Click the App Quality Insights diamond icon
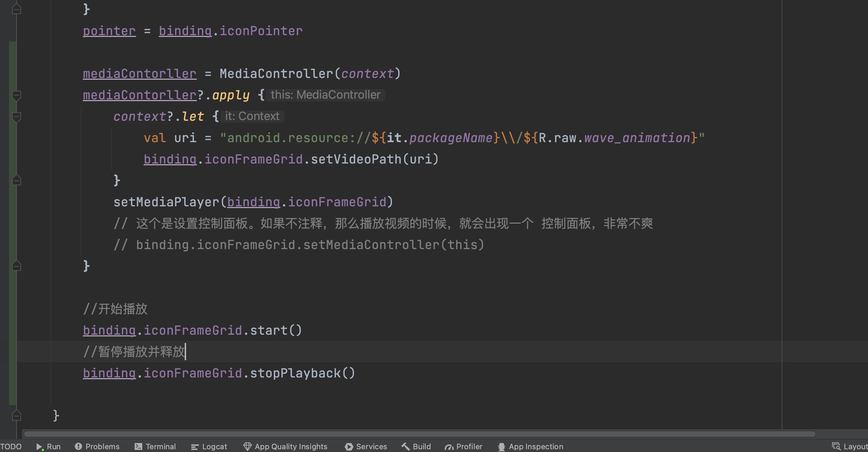Image resolution: width=868 pixels, height=452 pixels. pyautogui.click(x=247, y=446)
